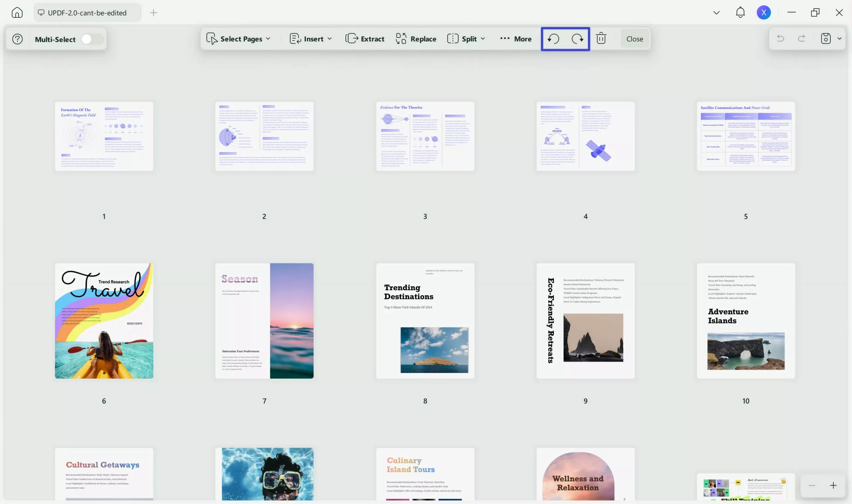Open the More tools menu
This screenshot has width=852, height=504.
pos(515,39)
